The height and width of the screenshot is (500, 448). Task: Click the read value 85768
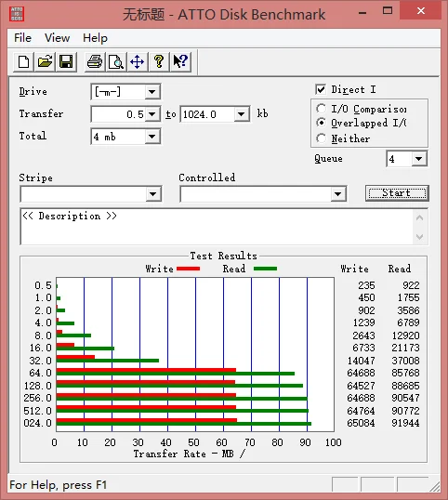pyautogui.click(x=405, y=373)
